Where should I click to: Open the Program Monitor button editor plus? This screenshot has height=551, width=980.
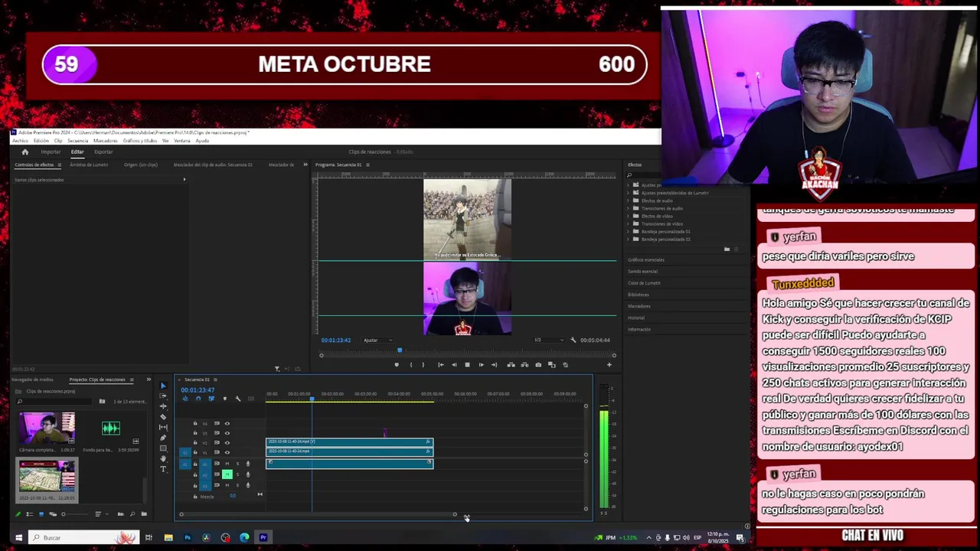click(x=609, y=365)
